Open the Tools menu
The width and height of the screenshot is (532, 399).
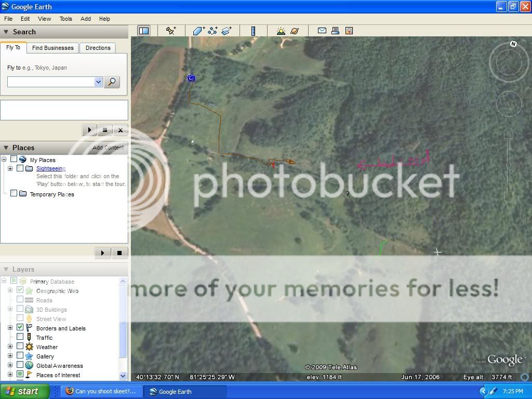point(66,19)
